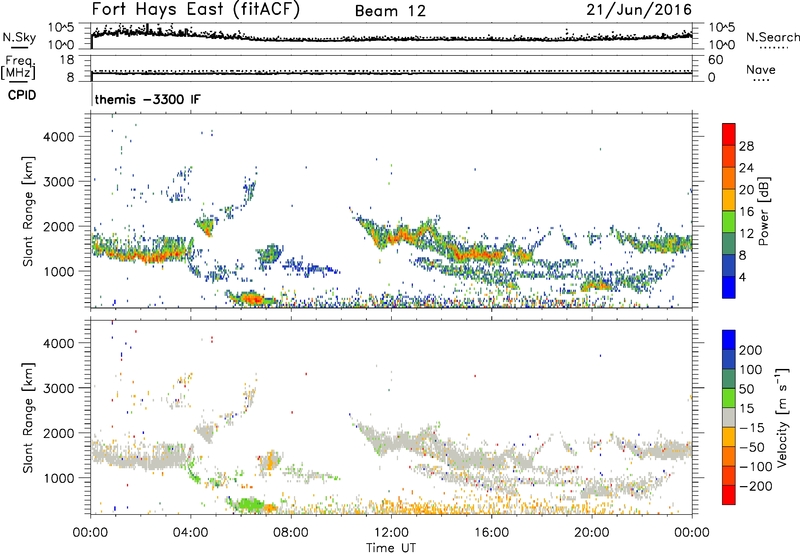Image resolution: width=800 pixels, height=554 pixels.
Task: Click the red bottom of Velocity colorbar
Action: pyautogui.click(x=729, y=495)
